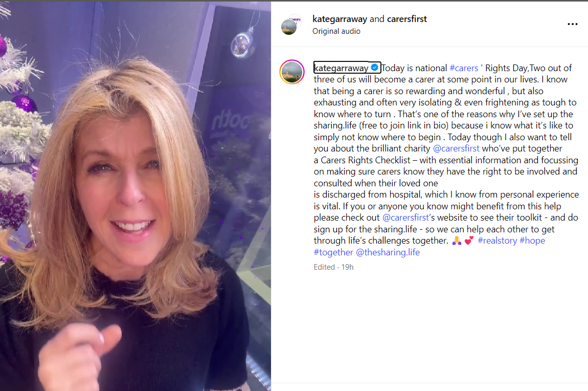588x391 pixels.
Task: Open kategarraway profile from header
Action: pyautogui.click(x=340, y=19)
